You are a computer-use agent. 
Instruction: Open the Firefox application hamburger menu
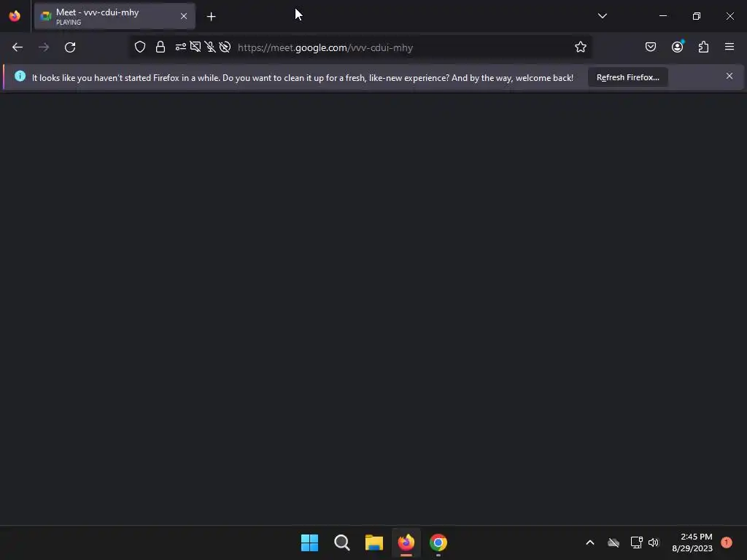729,47
